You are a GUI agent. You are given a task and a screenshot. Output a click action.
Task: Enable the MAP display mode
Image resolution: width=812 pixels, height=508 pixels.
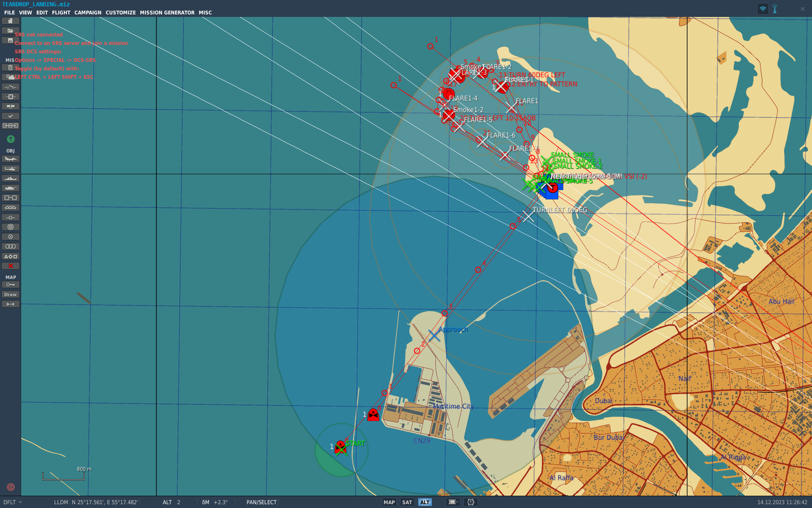[389, 502]
